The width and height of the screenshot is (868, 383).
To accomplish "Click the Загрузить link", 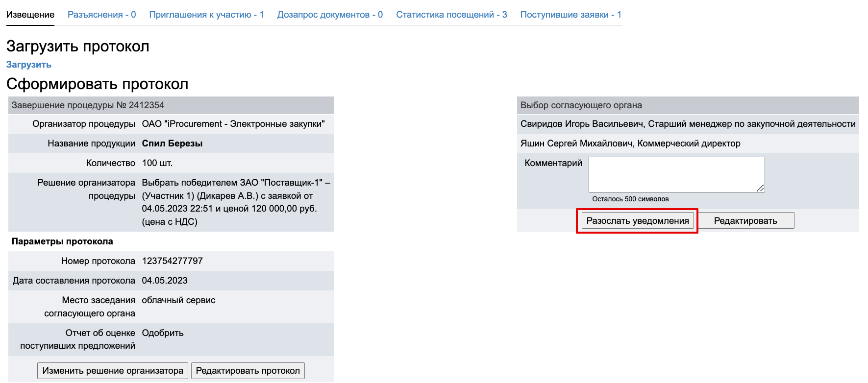I will pyautogui.click(x=29, y=65).
